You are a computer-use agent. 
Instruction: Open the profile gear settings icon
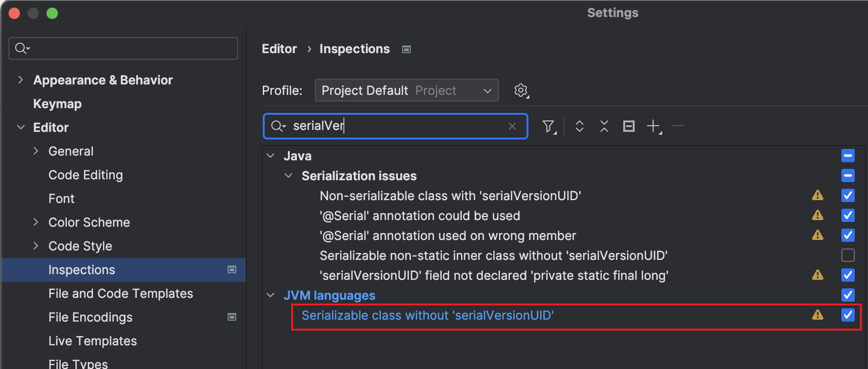click(521, 90)
